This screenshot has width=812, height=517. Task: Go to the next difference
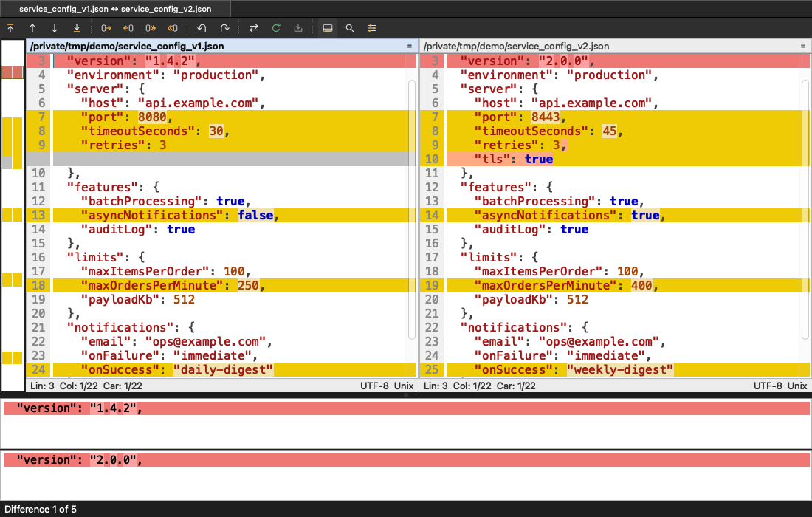(55, 28)
